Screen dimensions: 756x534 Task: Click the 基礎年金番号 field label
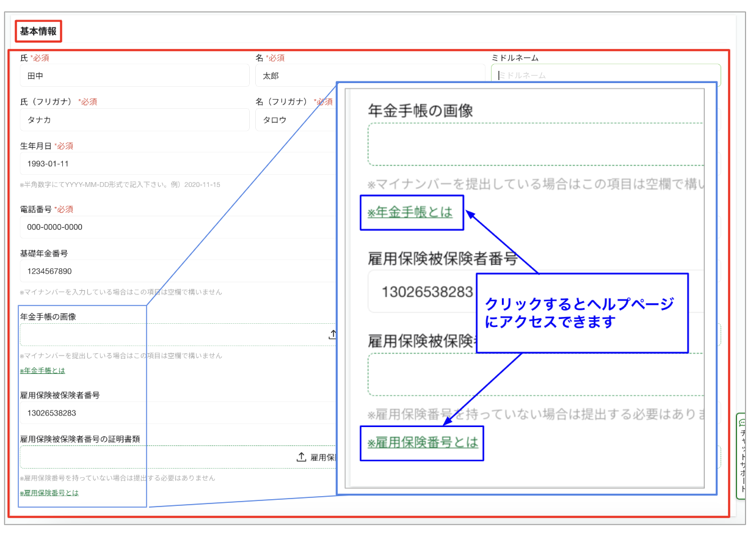tap(44, 253)
